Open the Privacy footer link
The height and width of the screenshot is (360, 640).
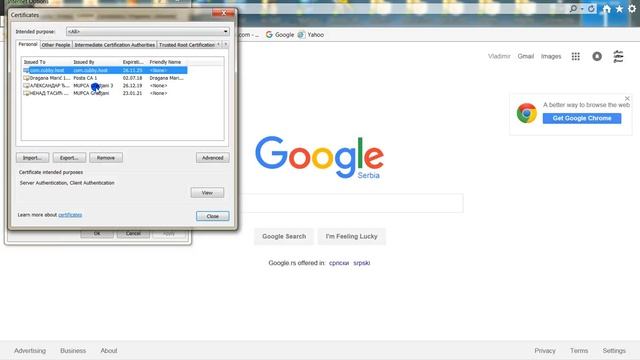click(x=545, y=351)
